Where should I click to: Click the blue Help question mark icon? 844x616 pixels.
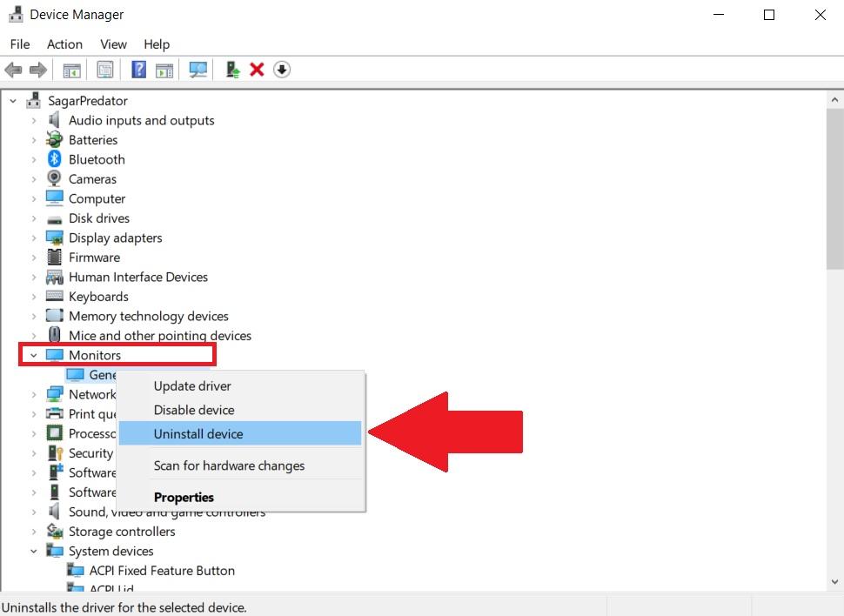click(139, 70)
